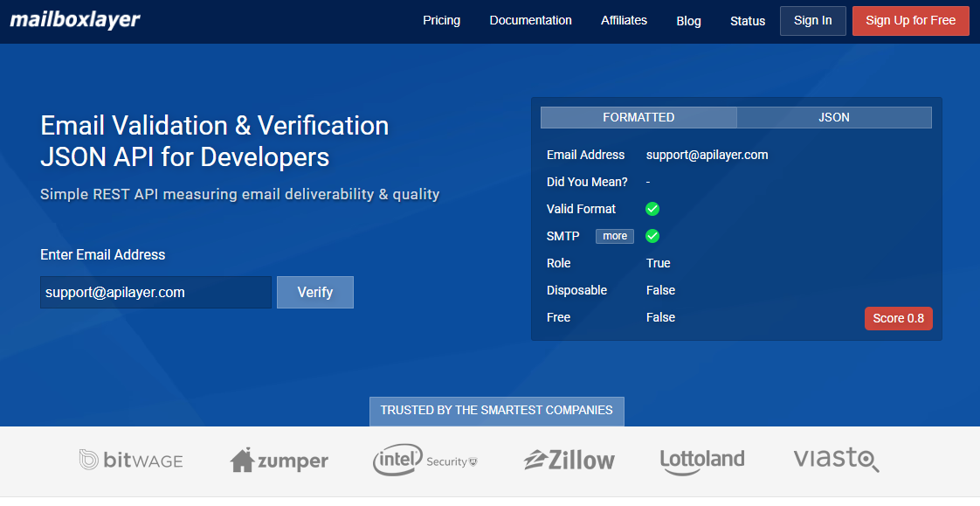The width and height of the screenshot is (980, 506).
Task: Click the SMTP green checkmark icon
Action: tap(652, 236)
